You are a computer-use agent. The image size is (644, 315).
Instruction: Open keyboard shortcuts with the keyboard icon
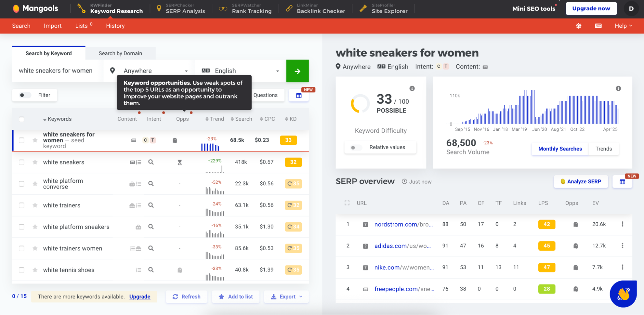598,26
